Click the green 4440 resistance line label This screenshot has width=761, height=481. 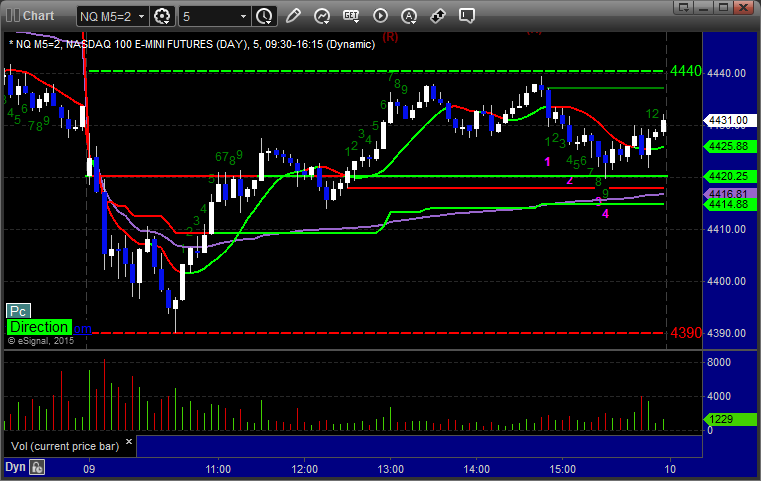point(686,71)
